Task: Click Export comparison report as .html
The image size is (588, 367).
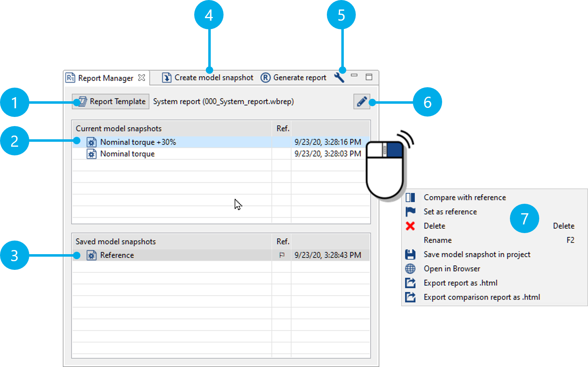Action: pyautogui.click(x=482, y=297)
